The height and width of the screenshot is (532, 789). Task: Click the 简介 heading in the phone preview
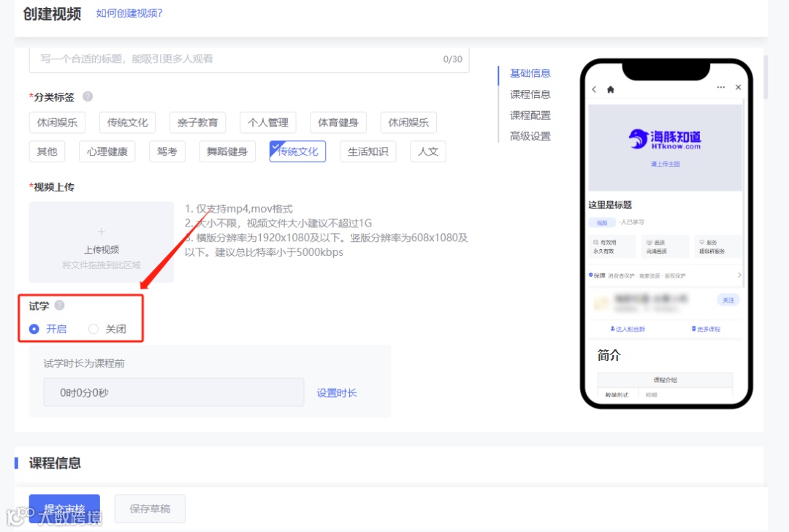tap(609, 355)
